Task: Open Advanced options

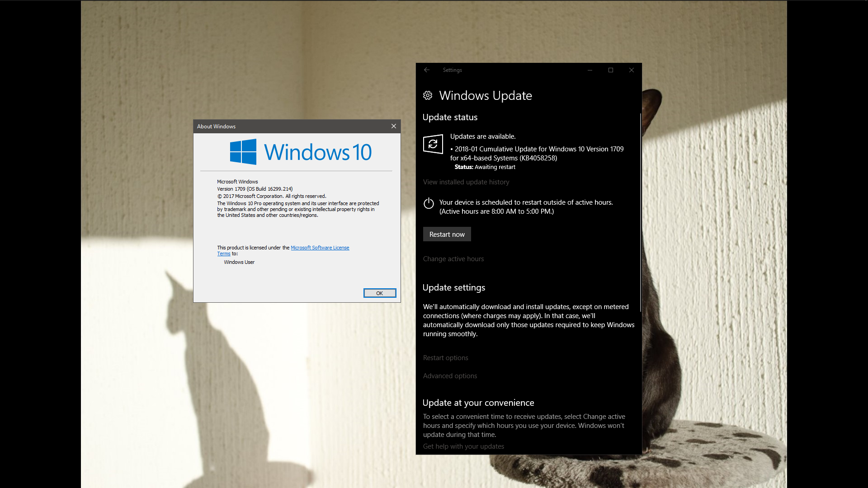Action: coord(450,376)
